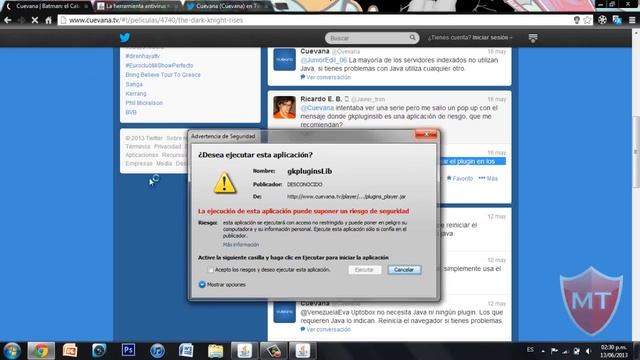Click the Ejecutar button
Viewport: 640px width, 360px height.
364,270
